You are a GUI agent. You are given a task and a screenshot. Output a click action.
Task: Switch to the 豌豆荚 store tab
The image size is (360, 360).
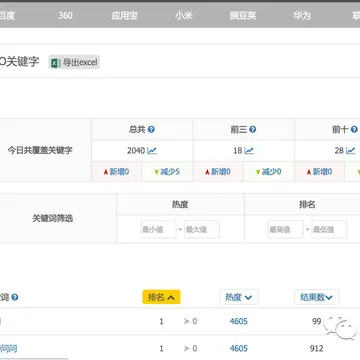(x=243, y=16)
